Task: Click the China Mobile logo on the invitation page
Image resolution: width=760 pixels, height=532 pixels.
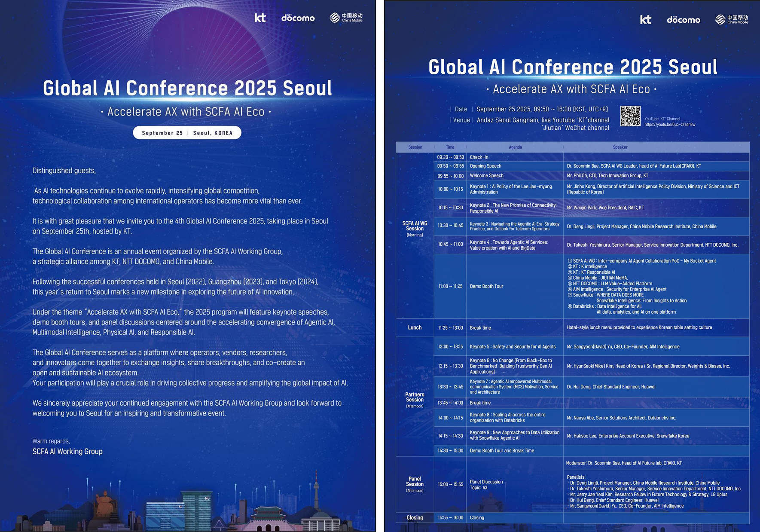Action: click(346, 18)
